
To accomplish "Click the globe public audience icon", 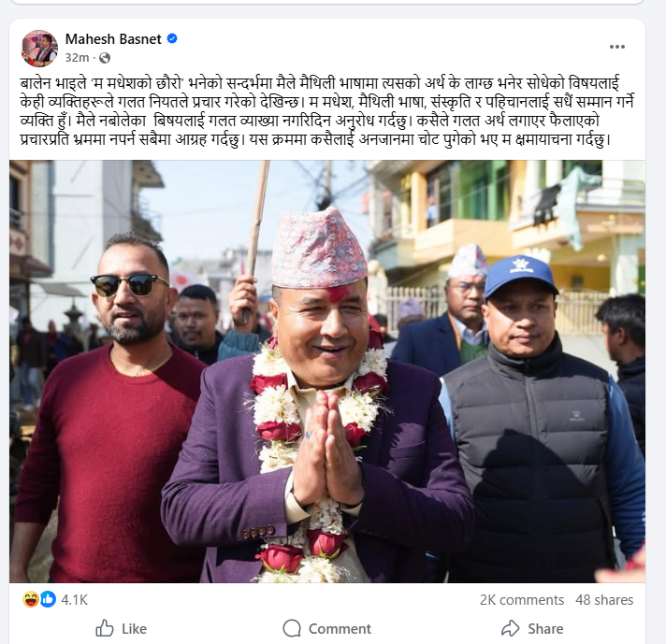I will [x=105, y=58].
